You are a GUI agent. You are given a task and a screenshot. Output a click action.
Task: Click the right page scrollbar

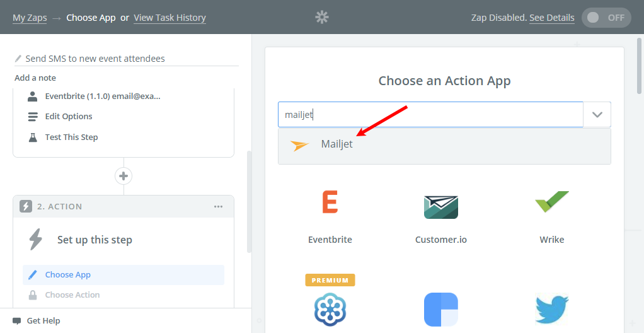639,66
